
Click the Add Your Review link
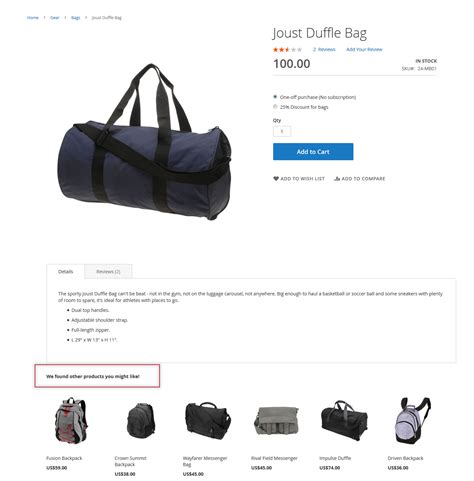tap(364, 49)
